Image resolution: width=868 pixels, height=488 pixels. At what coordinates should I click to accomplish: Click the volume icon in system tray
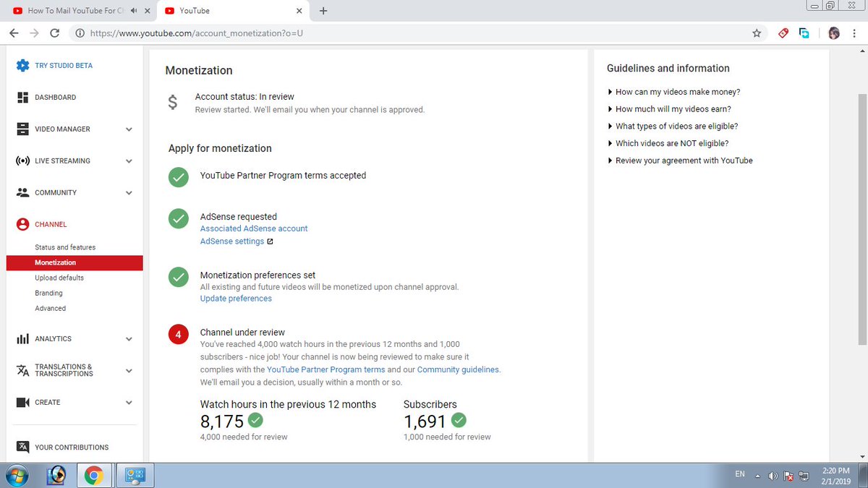773,476
